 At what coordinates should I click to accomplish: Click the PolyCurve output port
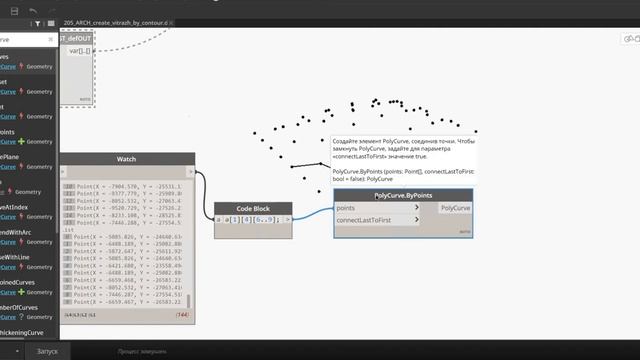pyautogui.click(x=455, y=208)
